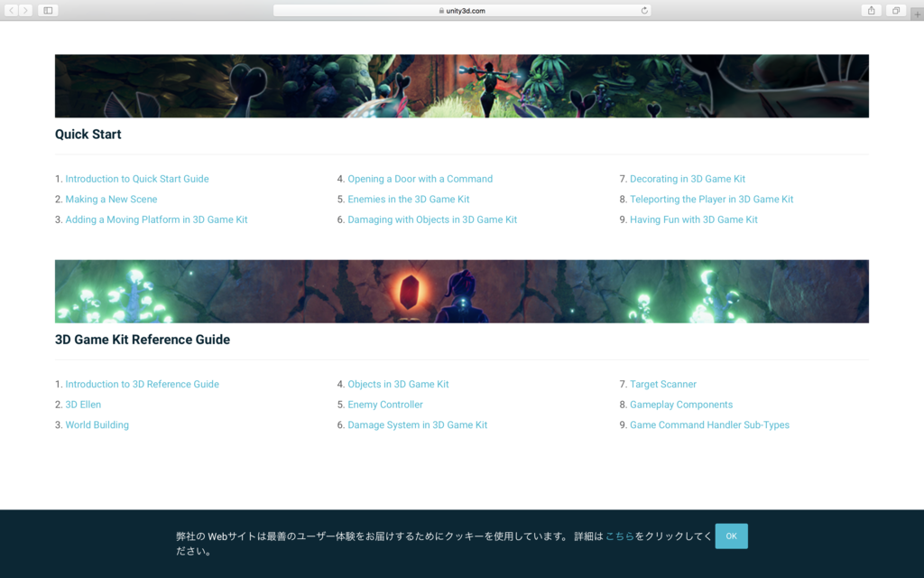Go forward with Safari's forward arrow

tap(25, 10)
